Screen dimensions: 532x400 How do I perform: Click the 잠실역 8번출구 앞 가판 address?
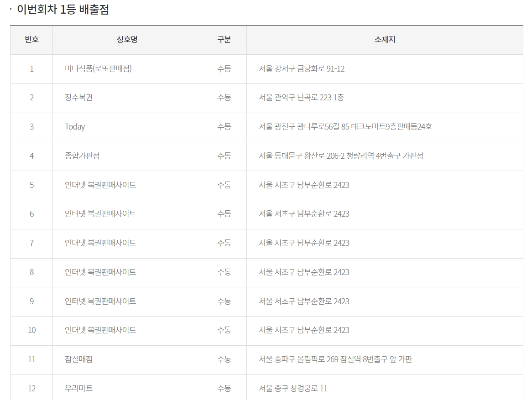point(335,359)
